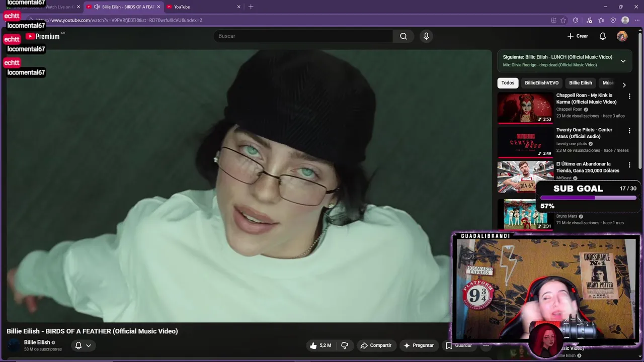Click title 'Chappell Roan - My Kink is Karma'
Viewport: 644px width, 362px height.
click(586, 99)
